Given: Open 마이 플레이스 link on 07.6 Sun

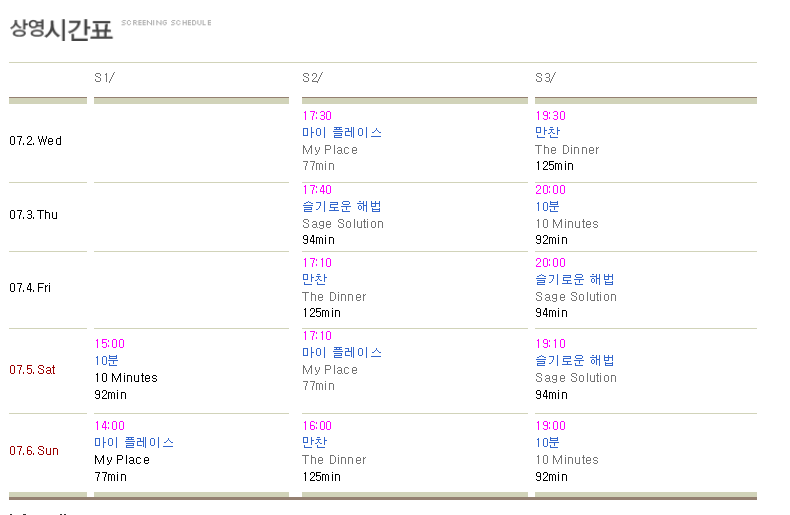Looking at the screenshot, I should (x=134, y=443).
